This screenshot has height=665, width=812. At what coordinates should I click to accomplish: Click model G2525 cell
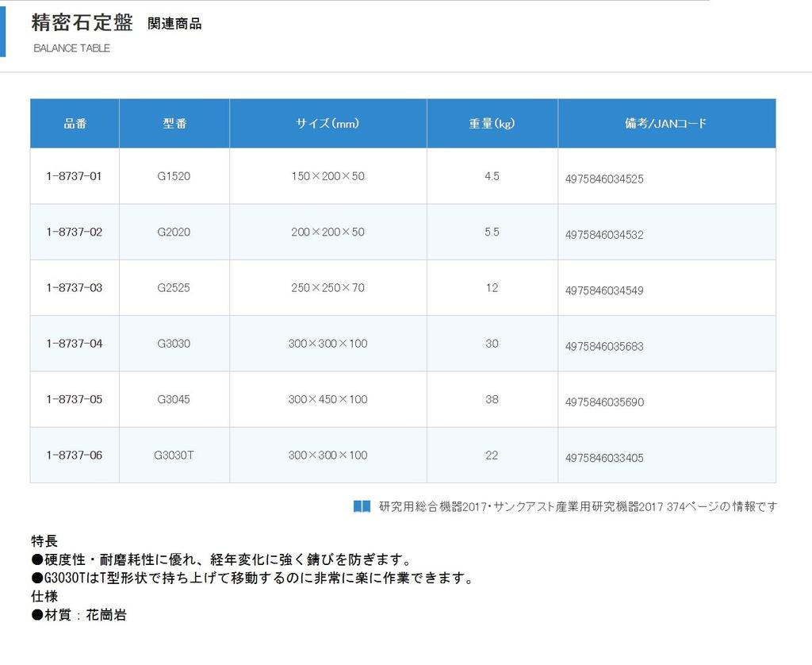click(174, 288)
